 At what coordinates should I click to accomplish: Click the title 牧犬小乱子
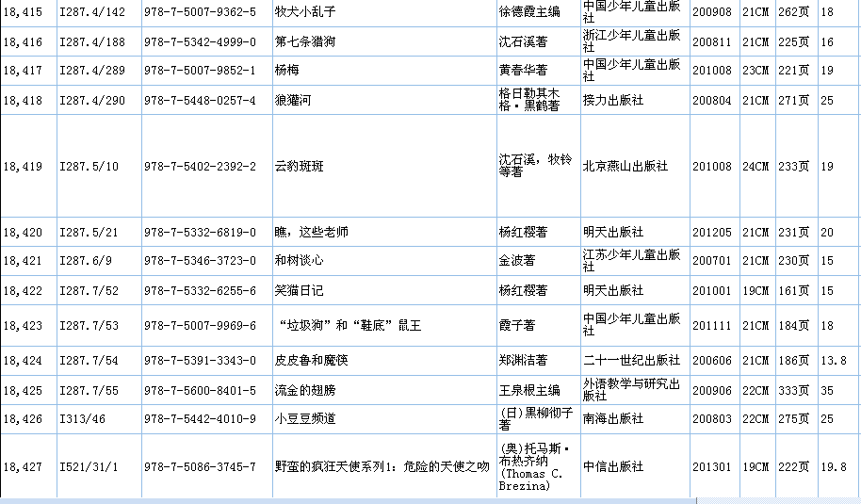[305, 12]
